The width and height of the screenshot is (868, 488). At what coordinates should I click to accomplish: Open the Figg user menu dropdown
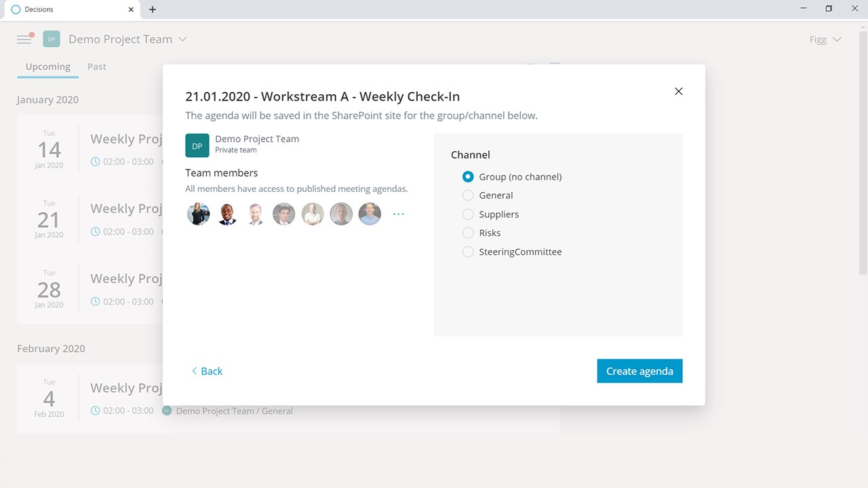(825, 39)
